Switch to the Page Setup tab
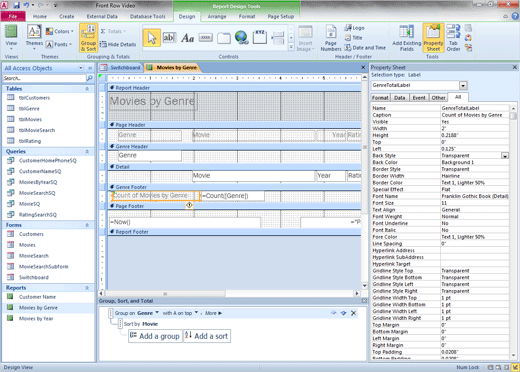Image resolution: width=520 pixels, height=372 pixels. 281,16
